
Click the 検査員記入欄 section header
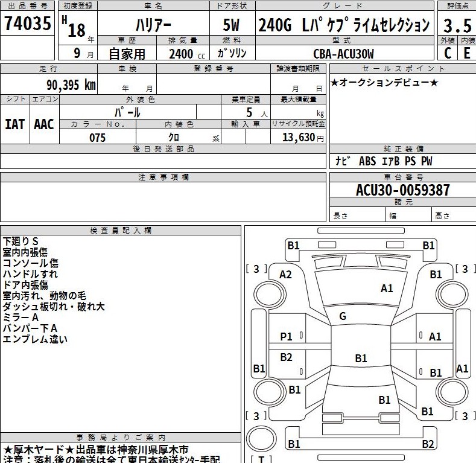click(121, 231)
